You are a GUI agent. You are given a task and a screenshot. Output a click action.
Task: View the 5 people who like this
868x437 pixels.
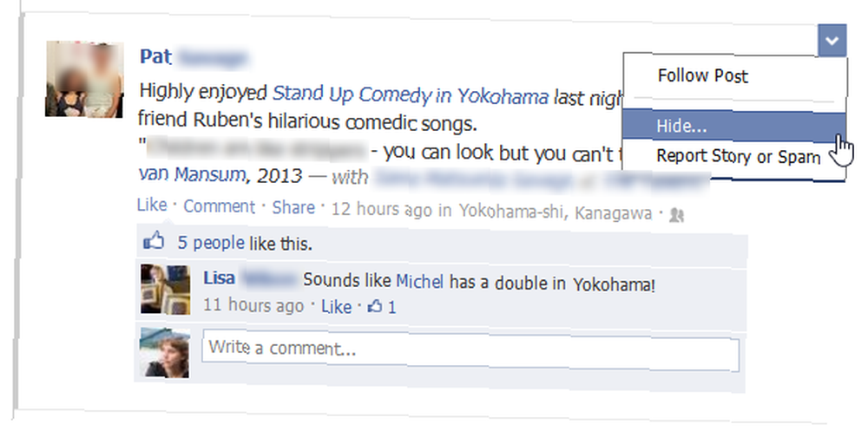(210, 243)
